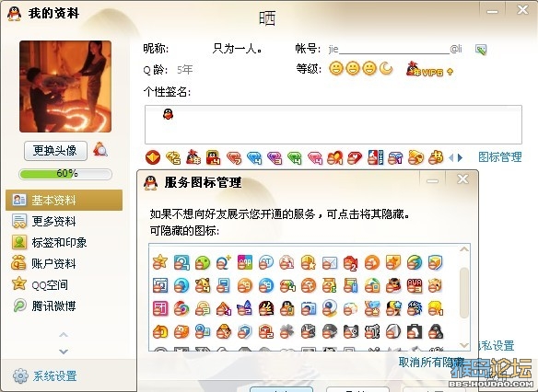The height and width of the screenshot is (392, 538).
Task: Show the hidden briefcase horse icon
Action: [x=415, y=331]
